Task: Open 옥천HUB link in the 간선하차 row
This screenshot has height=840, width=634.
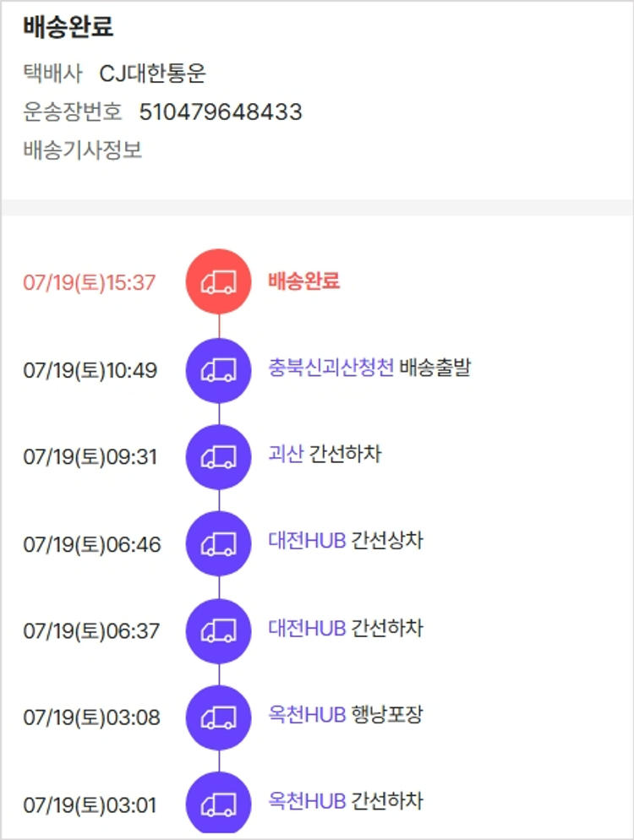Action: [x=307, y=800]
